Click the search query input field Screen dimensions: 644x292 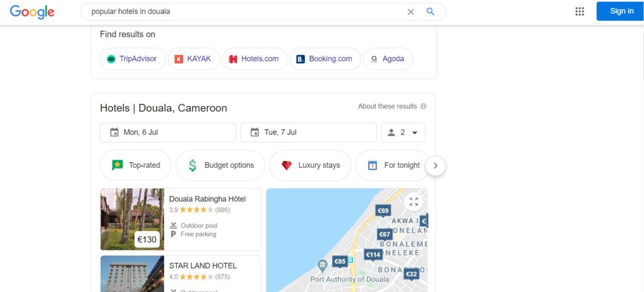(x=242, y=12)
